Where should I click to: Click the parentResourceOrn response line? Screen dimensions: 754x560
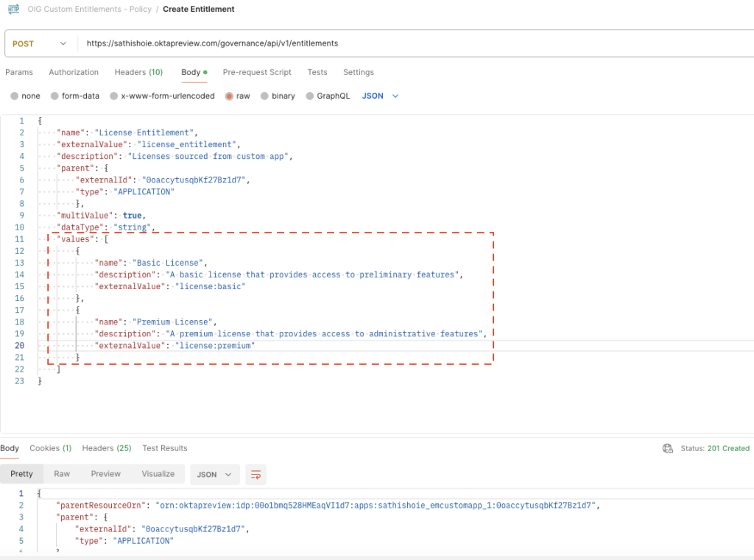pos(328,506)
